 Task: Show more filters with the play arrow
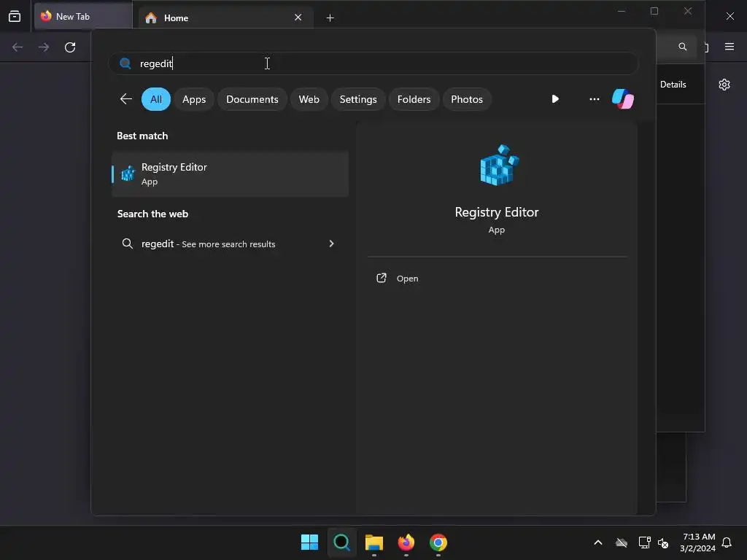pyautogui.click(x=555, y=99)
